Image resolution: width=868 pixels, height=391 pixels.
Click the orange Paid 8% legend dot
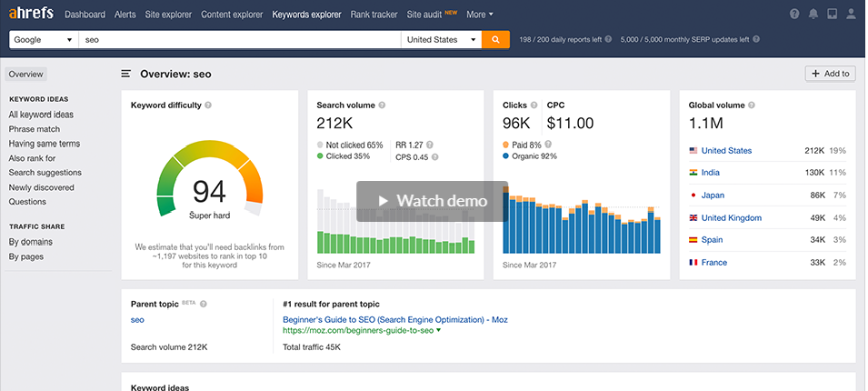506,145
